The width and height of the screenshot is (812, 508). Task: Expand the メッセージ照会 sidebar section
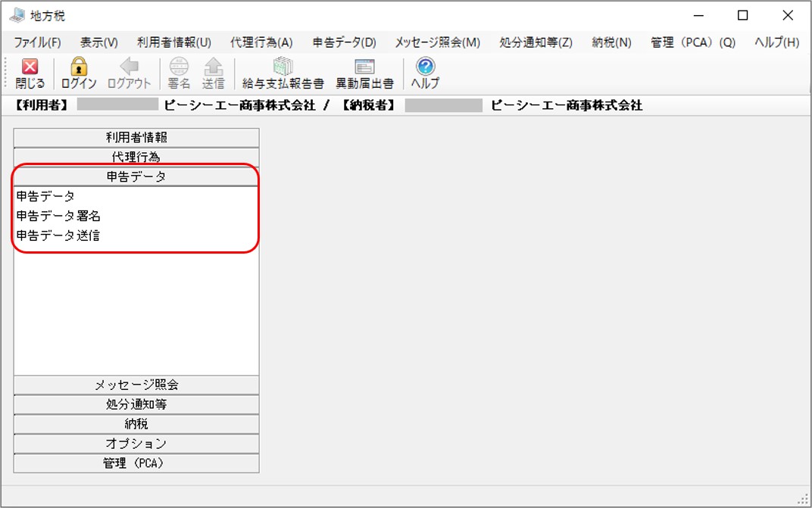(136, 385)
